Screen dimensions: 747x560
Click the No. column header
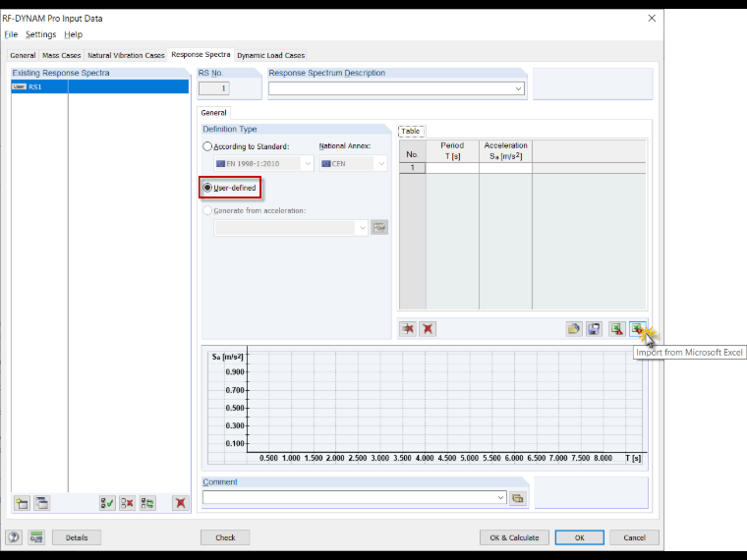tap(412, 151)
